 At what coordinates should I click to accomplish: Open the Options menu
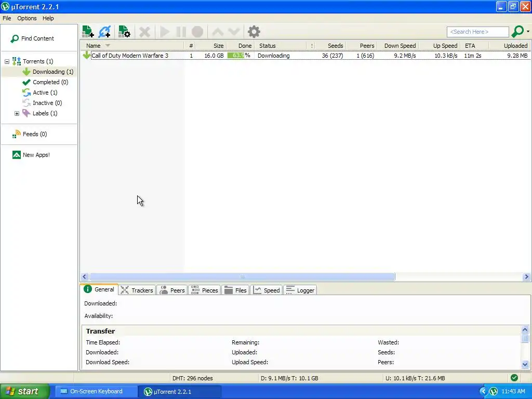click(27, 18)
